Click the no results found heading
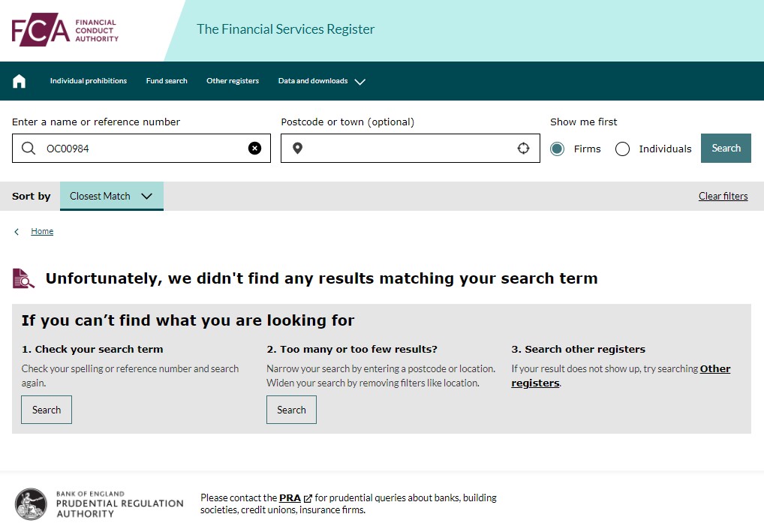The image size is (764, 532). (x=321, y=278)
